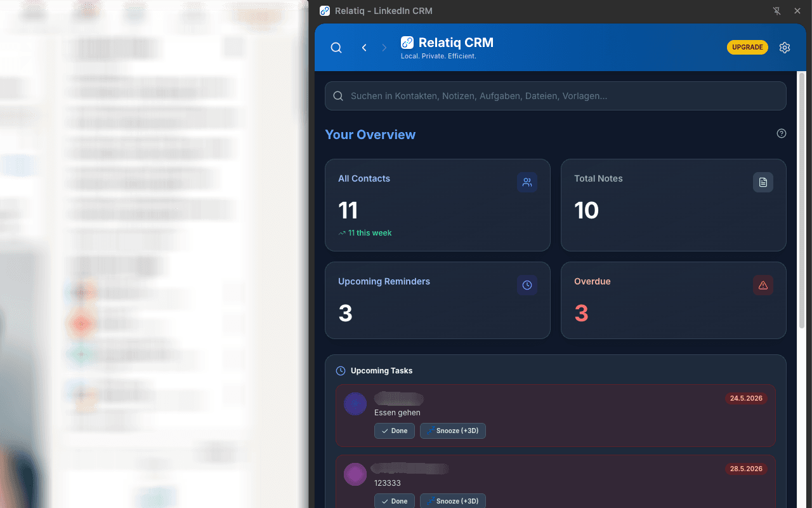Click the UPGRADE button
Screen dimensions: 812x508
click(x=747, y=48)
